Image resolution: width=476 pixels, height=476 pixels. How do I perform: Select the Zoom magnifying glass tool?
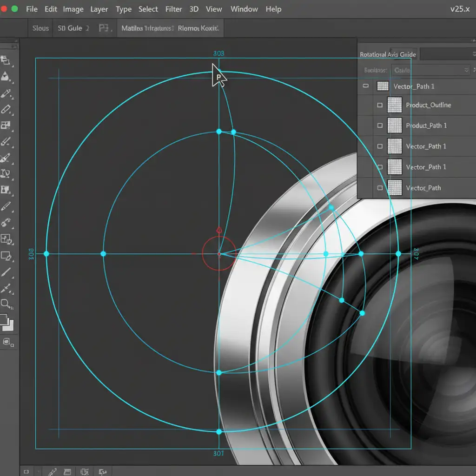[6, 304]
